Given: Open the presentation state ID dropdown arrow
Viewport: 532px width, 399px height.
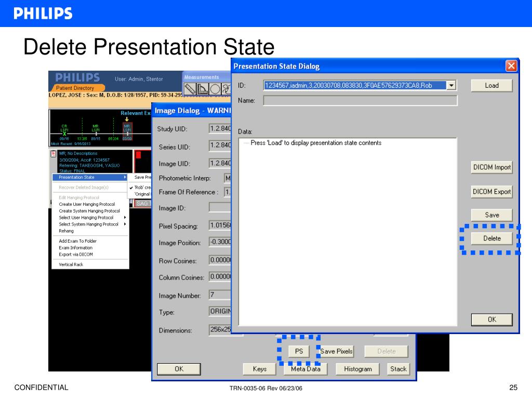Looking at the screenshot, I should 451,86.
